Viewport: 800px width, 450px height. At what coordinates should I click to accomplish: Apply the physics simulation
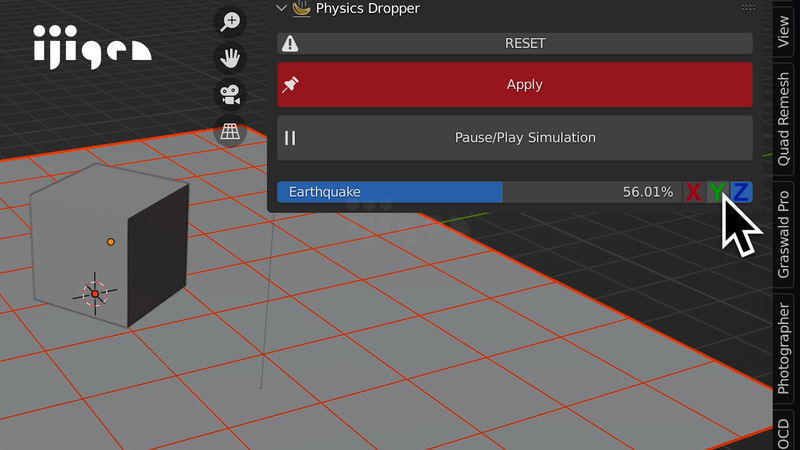pos(515,85)
